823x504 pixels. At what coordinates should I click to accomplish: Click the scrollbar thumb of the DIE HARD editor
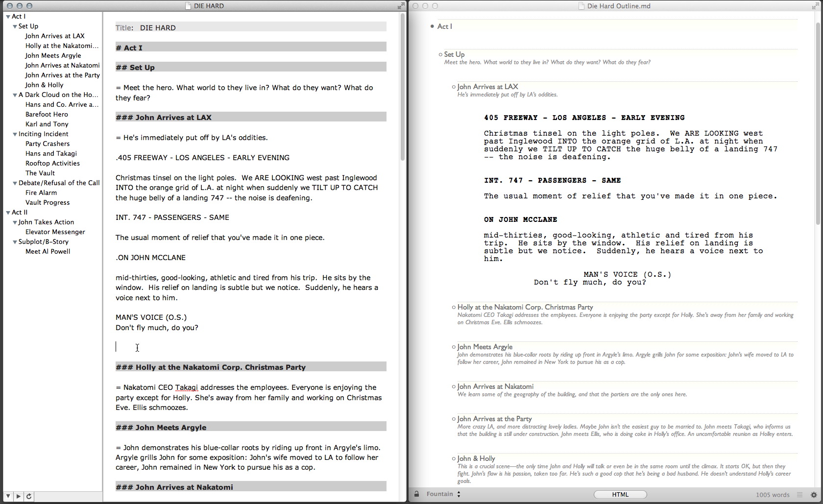click(x=403, y=87)
